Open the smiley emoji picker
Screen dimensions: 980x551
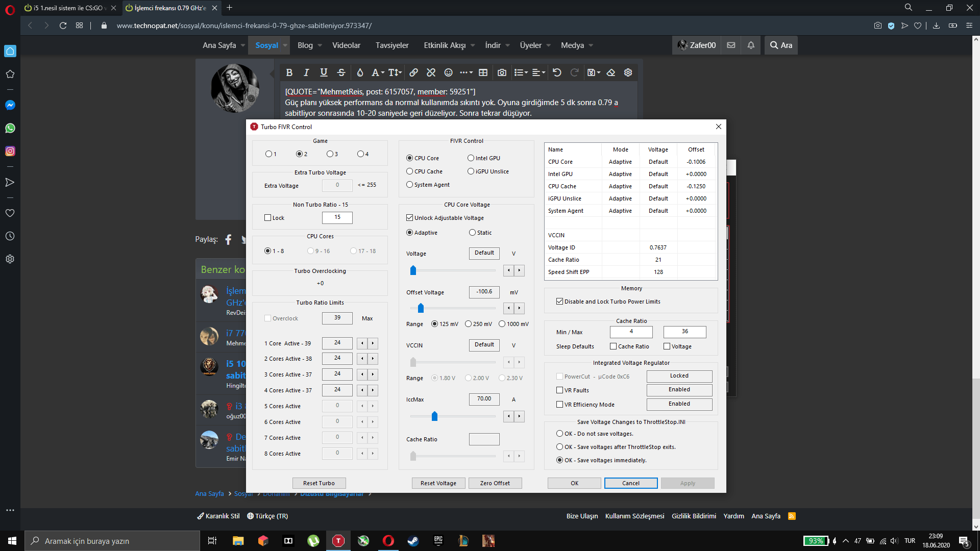(448, 72)
